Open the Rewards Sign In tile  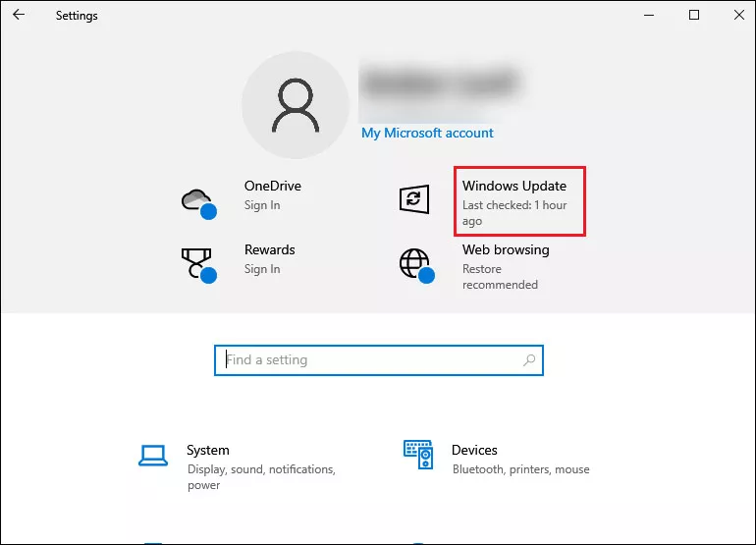tap(270, 259)
